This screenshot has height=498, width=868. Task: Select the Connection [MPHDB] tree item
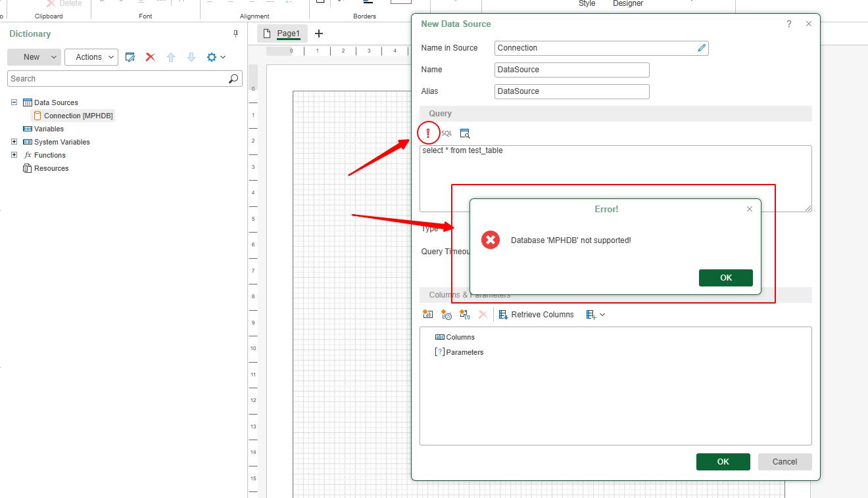click(x=74, y=116)
